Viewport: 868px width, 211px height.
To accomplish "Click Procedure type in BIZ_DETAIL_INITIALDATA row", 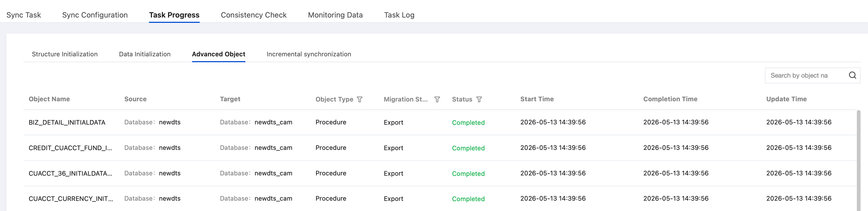I will coord(331,122).
